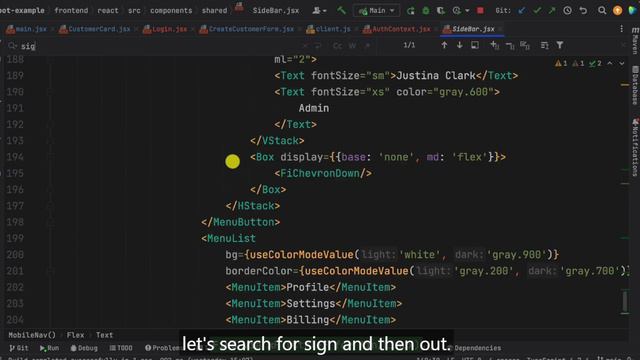
Task: Click the shared path breadcrumb
Action: point(214,11)
